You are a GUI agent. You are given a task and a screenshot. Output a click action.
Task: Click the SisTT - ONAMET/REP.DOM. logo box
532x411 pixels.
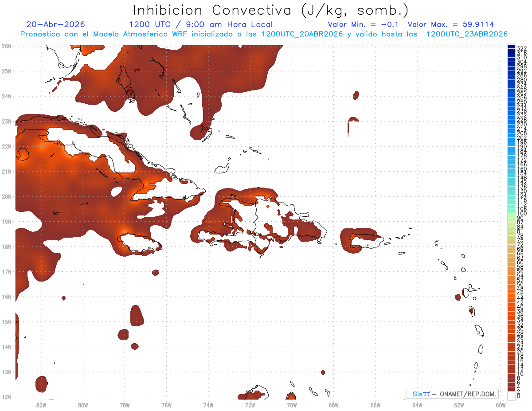pos(452,394)
